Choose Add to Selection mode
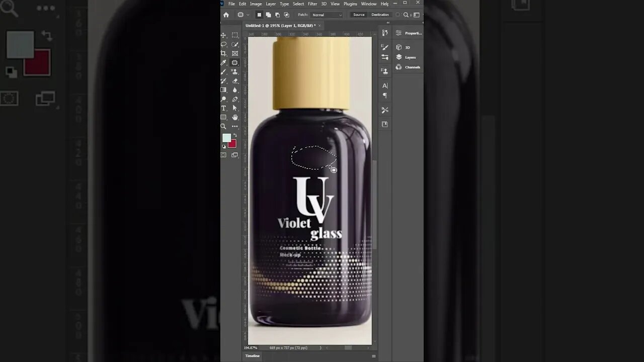 [x=268, y=15]
